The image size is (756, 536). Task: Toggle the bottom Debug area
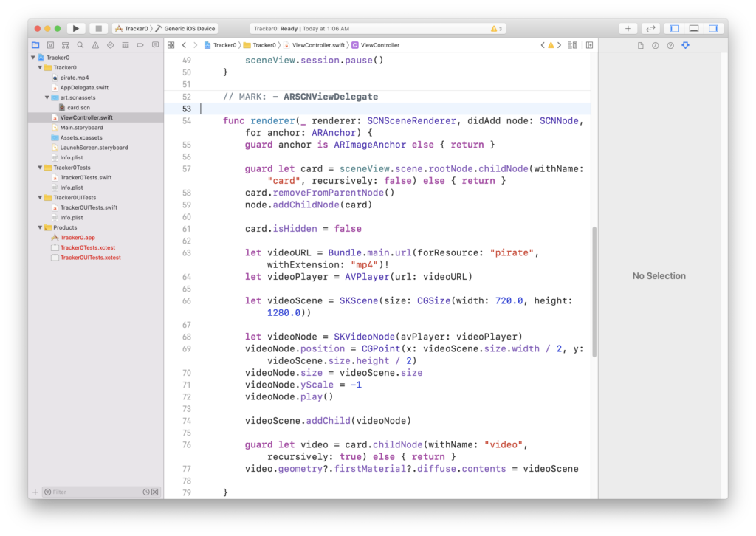(694, 28)
